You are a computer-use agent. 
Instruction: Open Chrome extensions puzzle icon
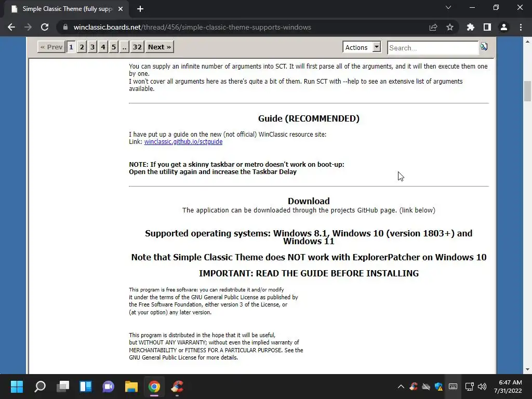click(470, 27)
